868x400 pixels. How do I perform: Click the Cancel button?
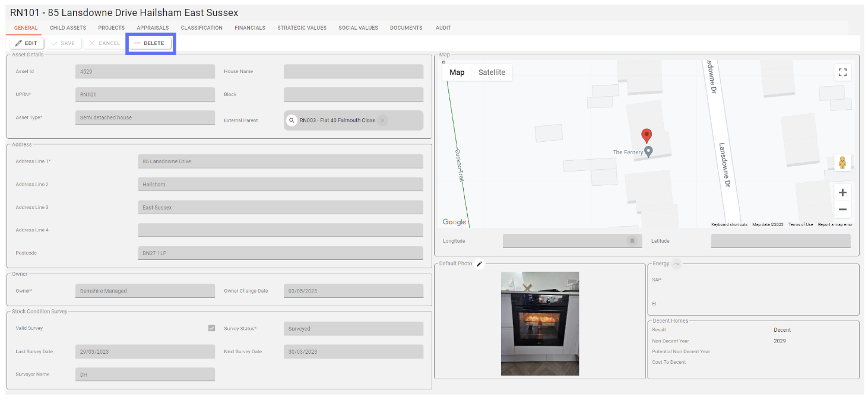click(104, 43)
